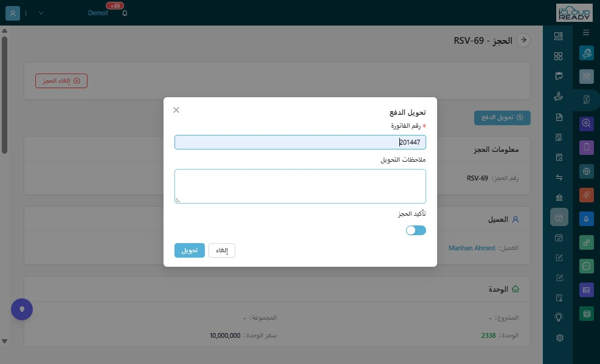Open the real estate house-in-hand module
600x364 pixels.
pyautogui.click(x=586, y=53)
